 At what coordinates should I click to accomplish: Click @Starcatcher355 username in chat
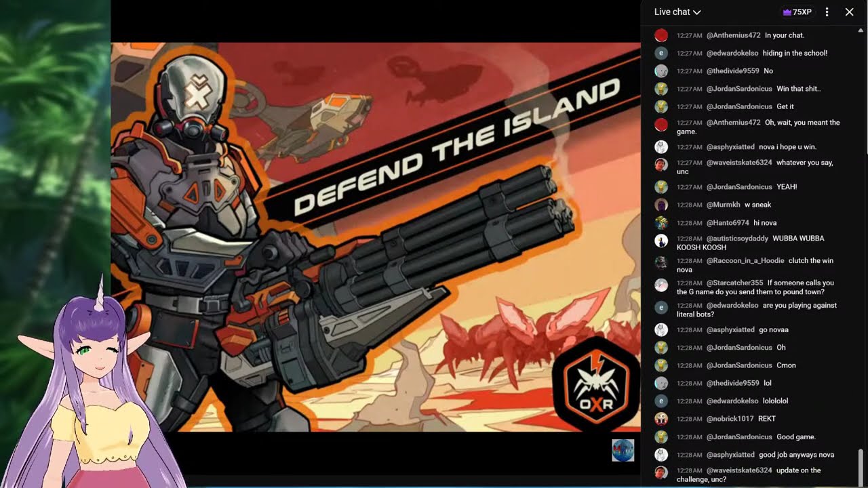point(734,283)
